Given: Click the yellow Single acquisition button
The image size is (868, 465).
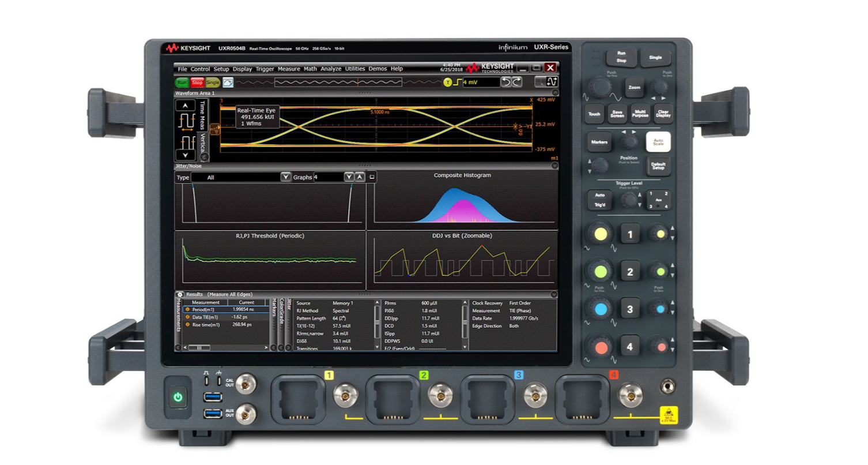Looking at the screenshot, I should point(212,82).
